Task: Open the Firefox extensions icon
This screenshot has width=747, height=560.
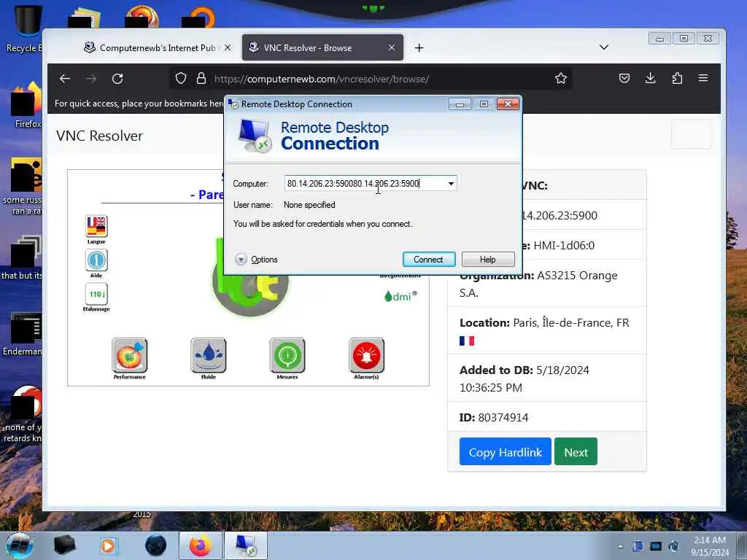Action: (677, 78)
